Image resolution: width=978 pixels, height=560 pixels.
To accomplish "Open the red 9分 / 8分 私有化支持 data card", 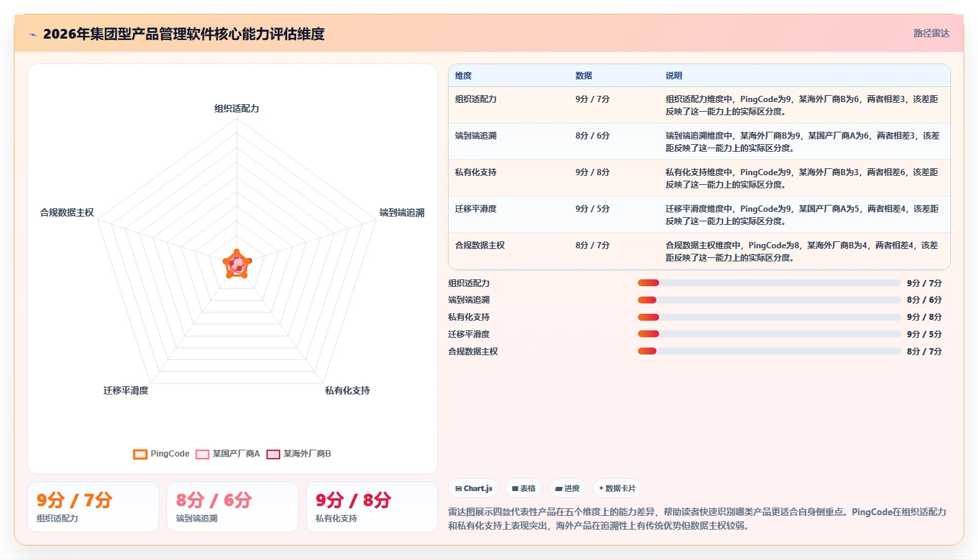I will pyautogui.click(x=372, y=507).
